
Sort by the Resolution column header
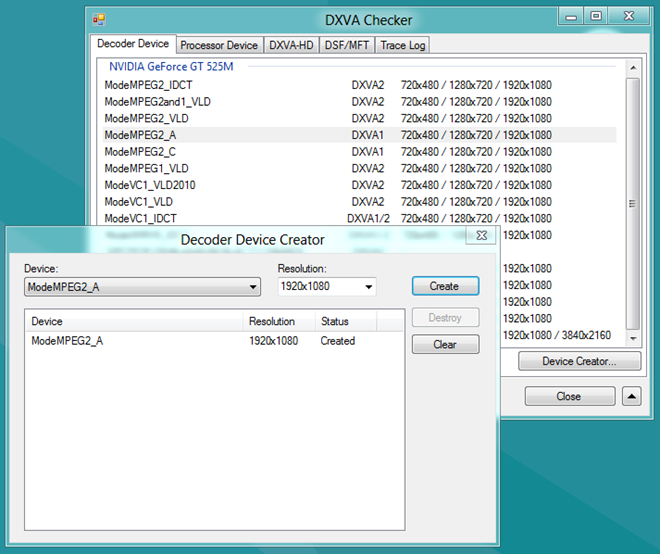[272, 321]
